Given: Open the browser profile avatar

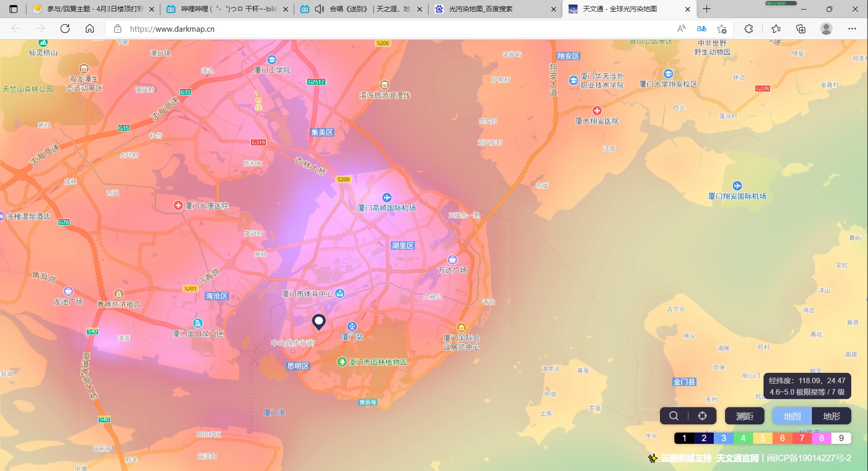Looking at the screenshot, I should [x=826, y=29].
